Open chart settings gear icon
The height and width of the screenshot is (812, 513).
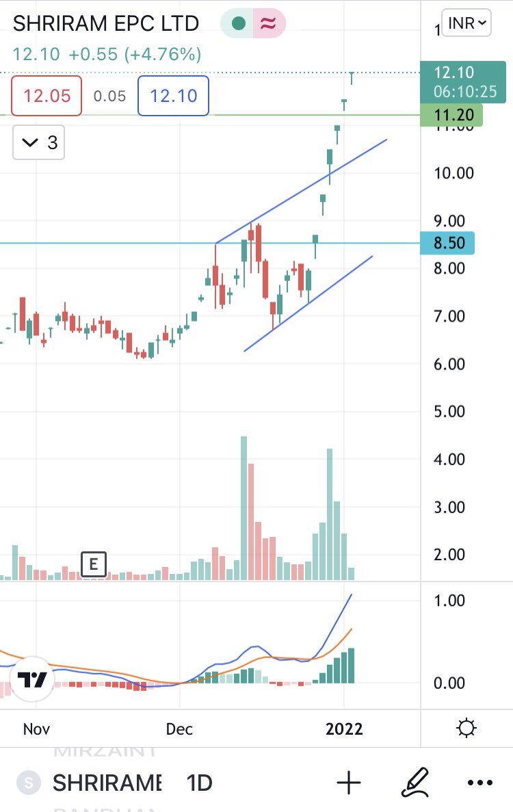(466, 728)
